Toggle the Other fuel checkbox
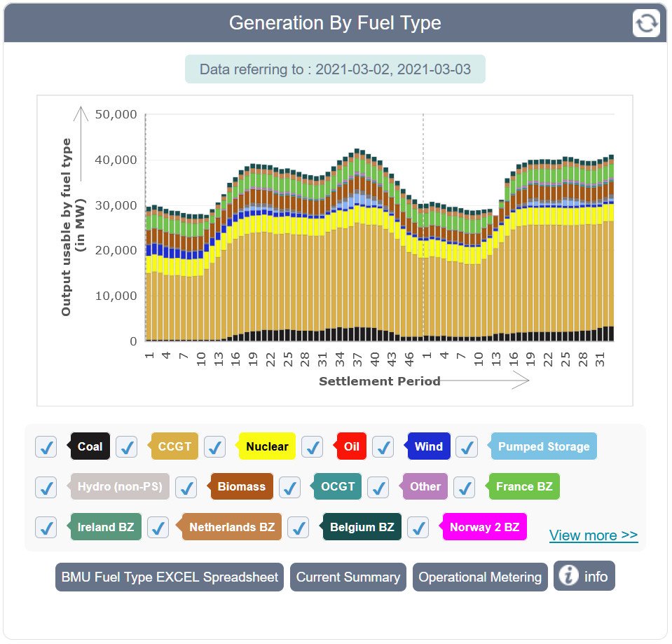672x644 pixels. [x=378, y=487]
